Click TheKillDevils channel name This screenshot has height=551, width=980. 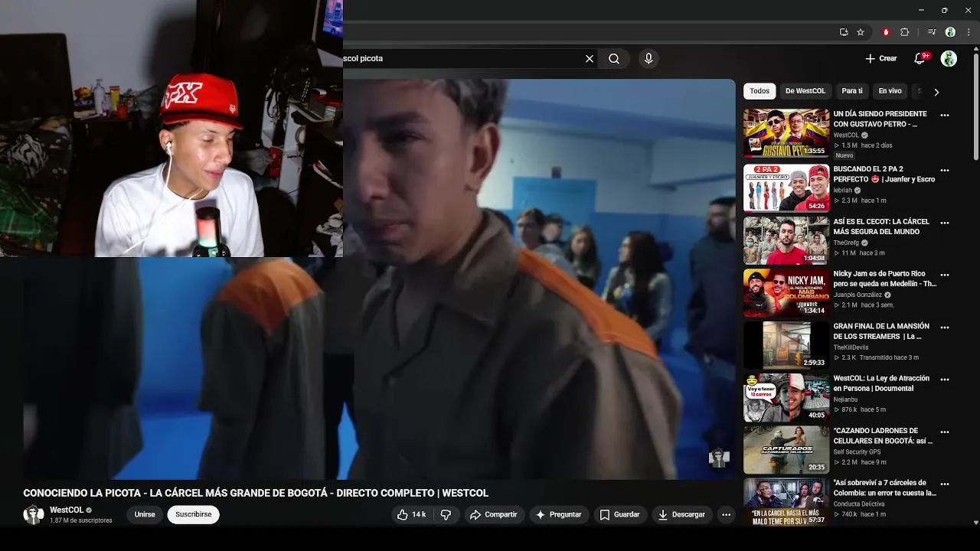[x=851, y=347]
